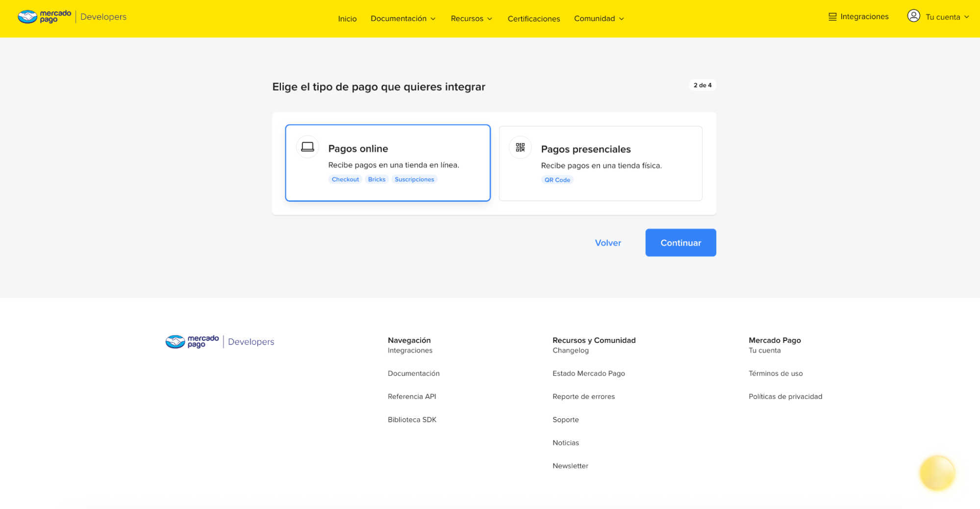Click the Integraciones list icon in header
Screen dimensions: 980x509
pyautogui.click(x=832, y=17)
